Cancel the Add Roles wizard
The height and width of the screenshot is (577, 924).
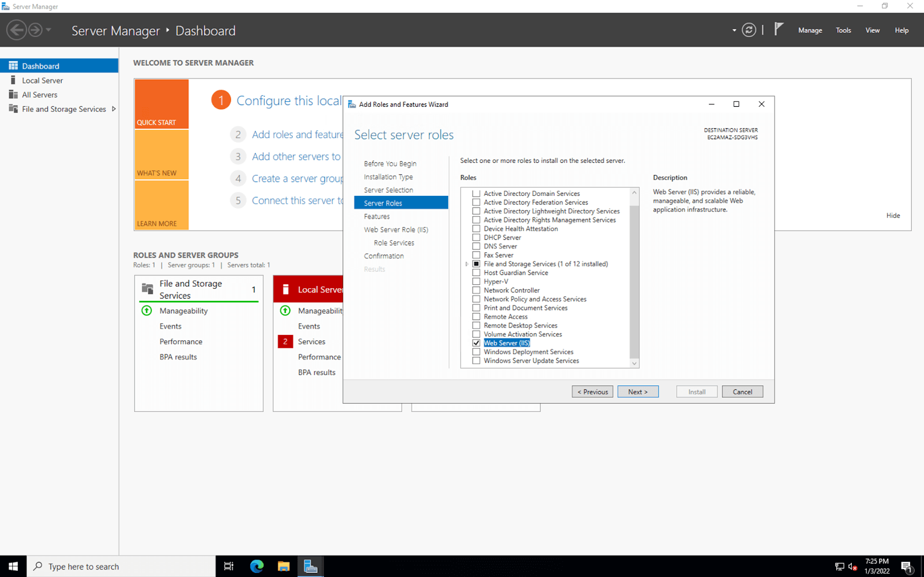coord(742,392)
